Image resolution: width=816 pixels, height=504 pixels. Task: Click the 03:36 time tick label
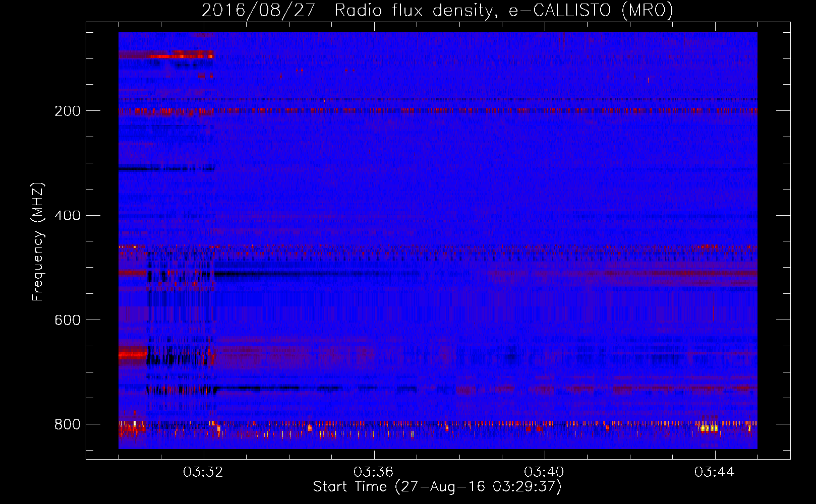374,472
